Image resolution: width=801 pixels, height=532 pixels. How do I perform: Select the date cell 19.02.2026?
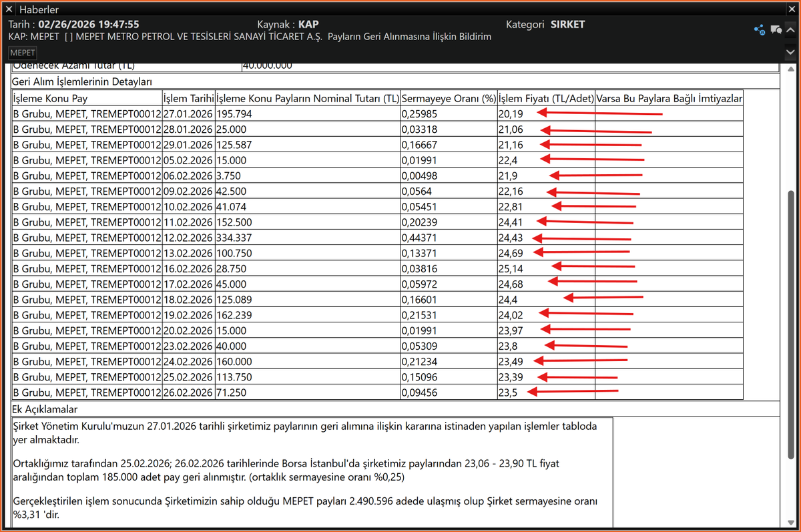(x=189, y=315)
